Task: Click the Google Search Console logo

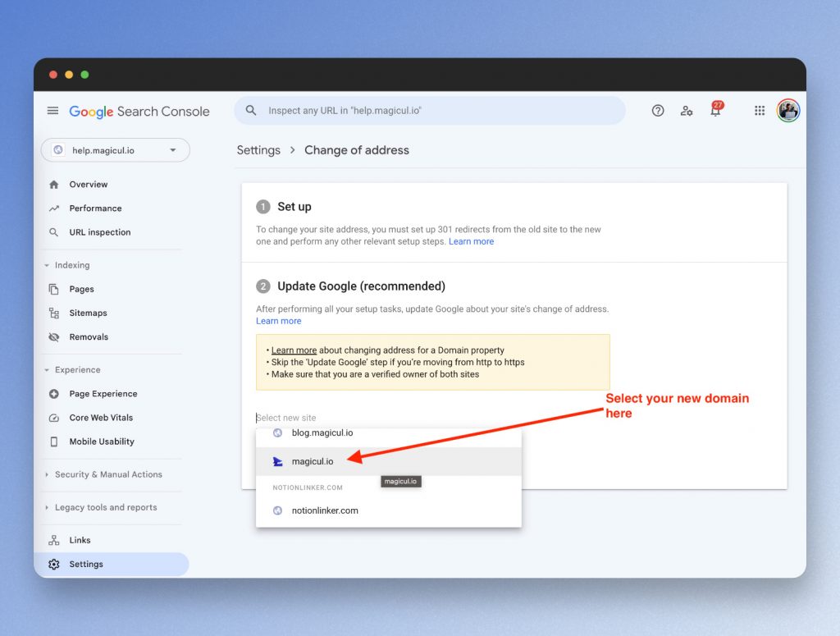Action: (x=139, y=112)
